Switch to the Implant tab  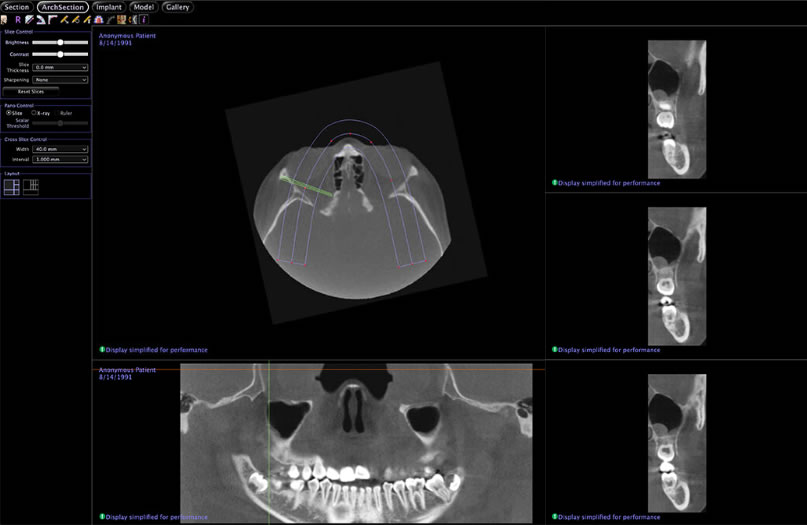coord(108,7)
